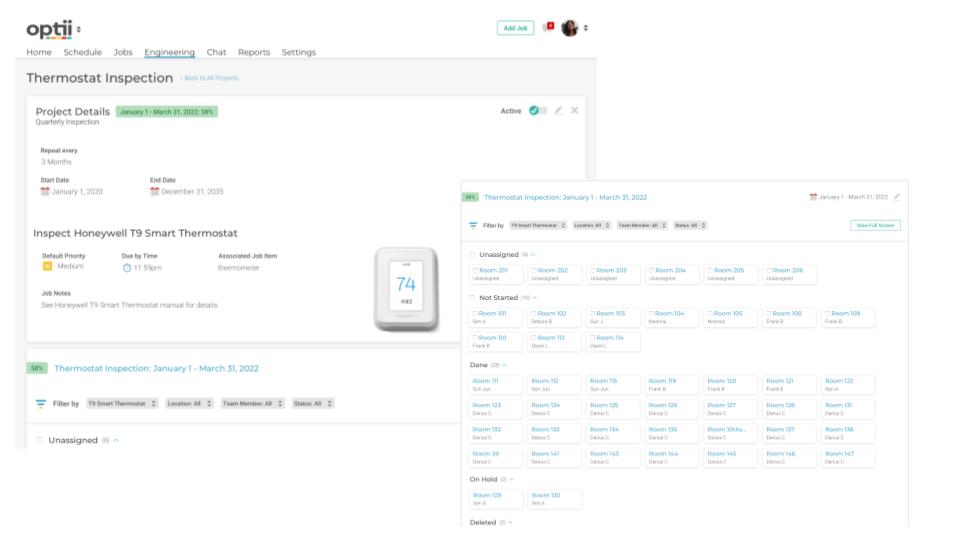Open the Reports menu
The width and height of the screenshot is (960, 540).
tap(254, 52)
